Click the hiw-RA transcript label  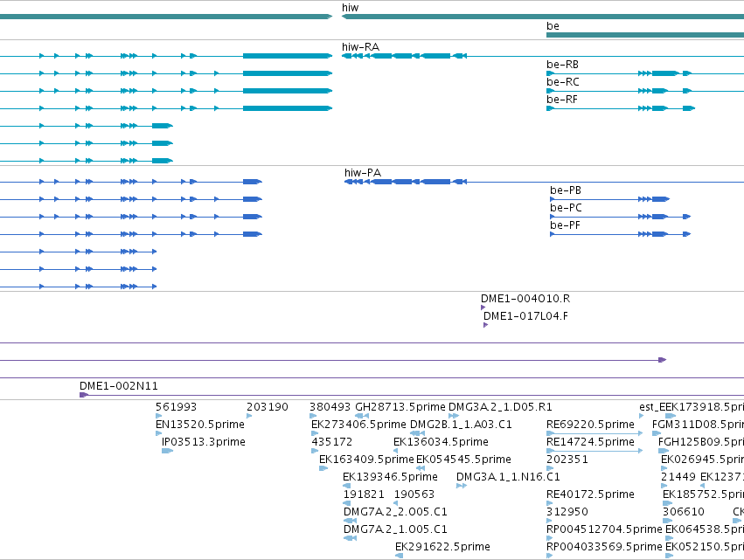[x=360, y=47]
